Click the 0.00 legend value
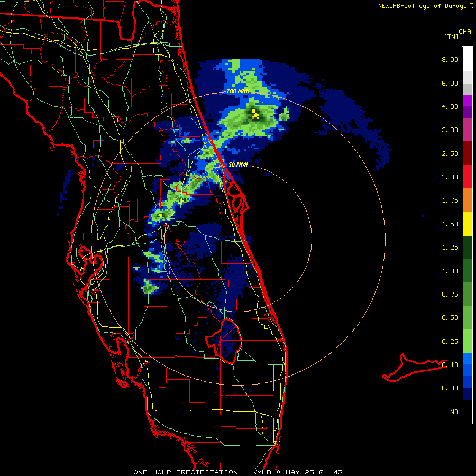The height and width of the screenshot is (476, 476). (x=450, y=388)
